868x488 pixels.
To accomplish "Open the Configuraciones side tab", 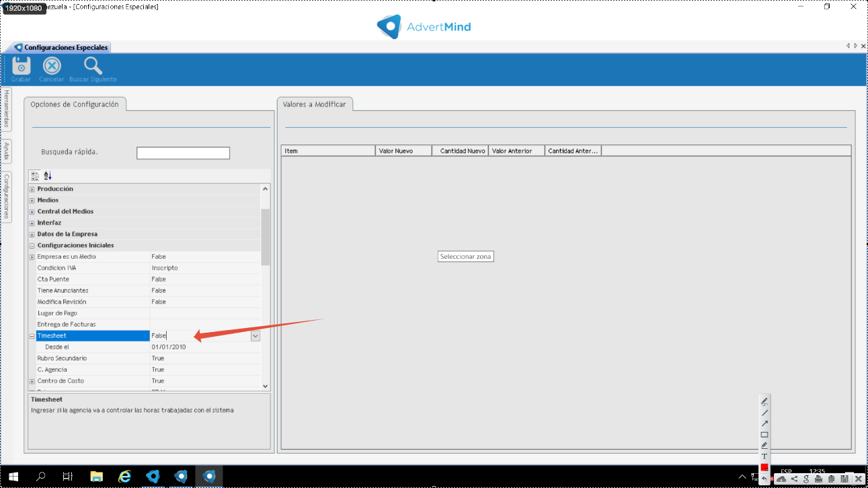I will click(x=7, y=196).
